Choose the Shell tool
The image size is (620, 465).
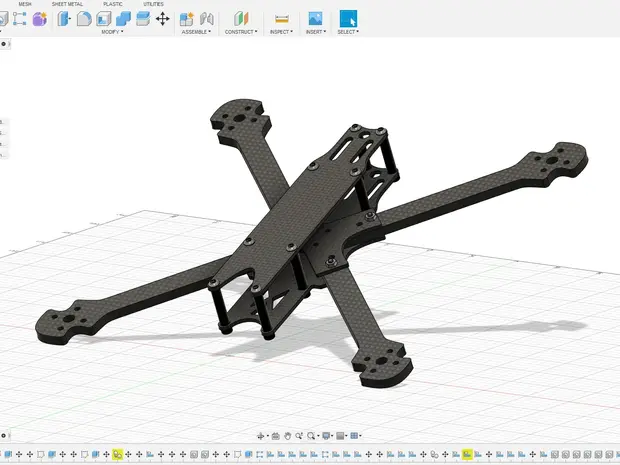pos(104,19)
